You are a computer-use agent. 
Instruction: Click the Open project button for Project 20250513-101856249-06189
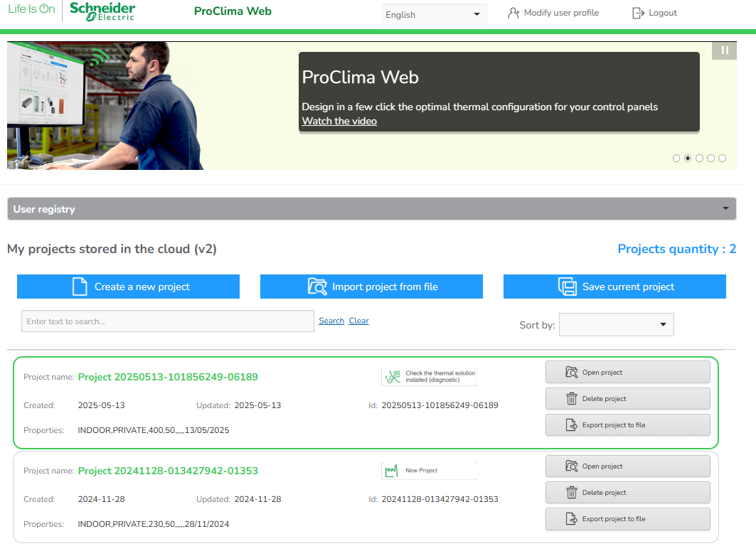628,373
